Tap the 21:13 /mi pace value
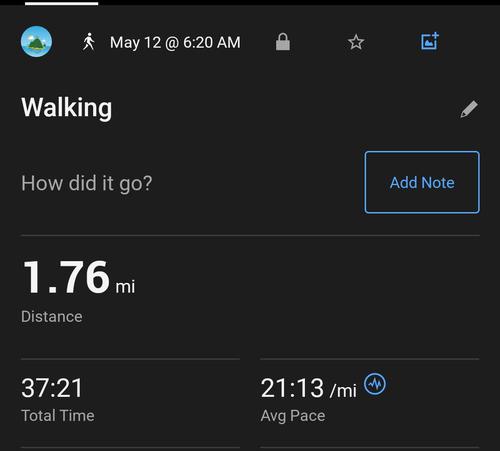Image resolution: width=500 pixels, height=451 pixels. [x=309, y=388]
